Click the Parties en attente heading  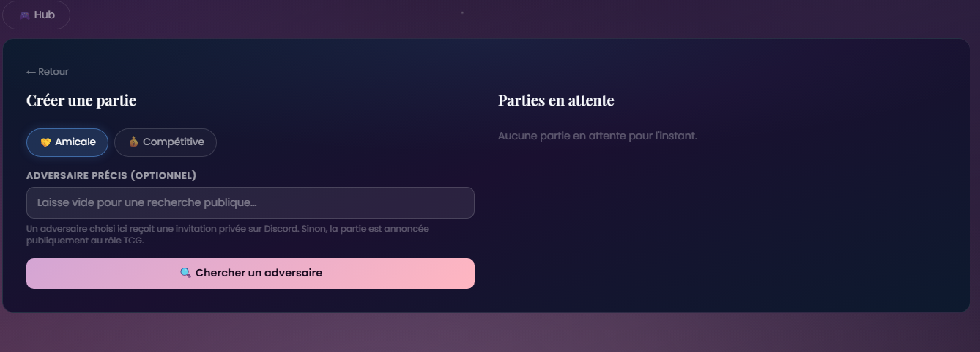(x=556, y=100)
